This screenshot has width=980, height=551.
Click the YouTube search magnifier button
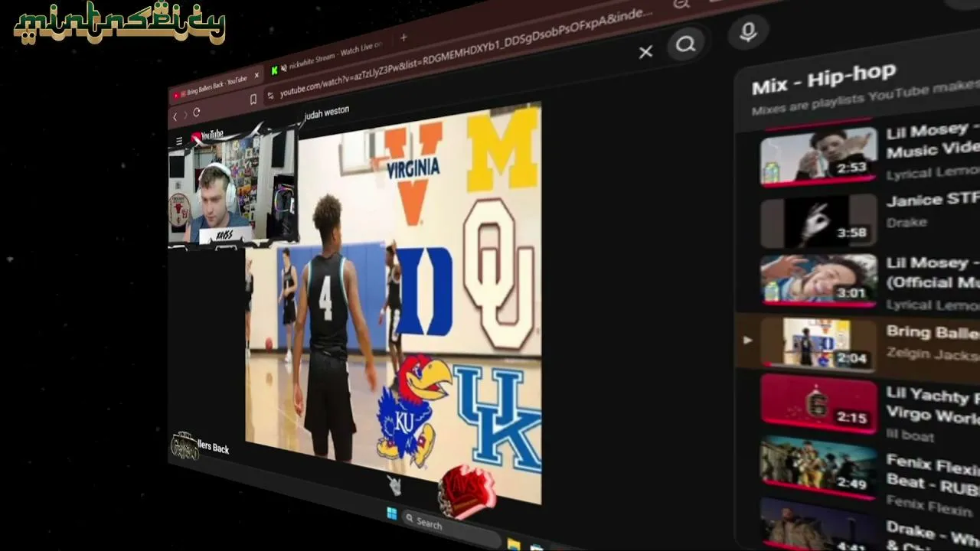[x=686, y=44]
